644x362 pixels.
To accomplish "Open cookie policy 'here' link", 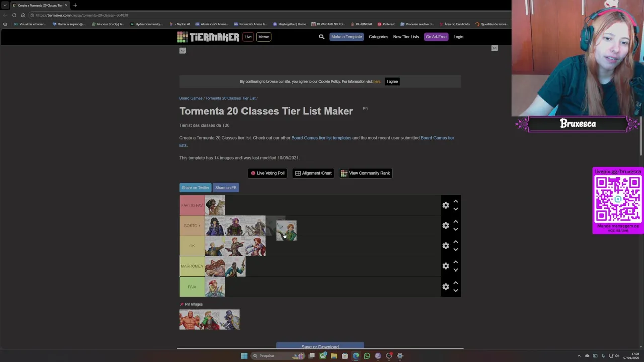I will 377,81.
